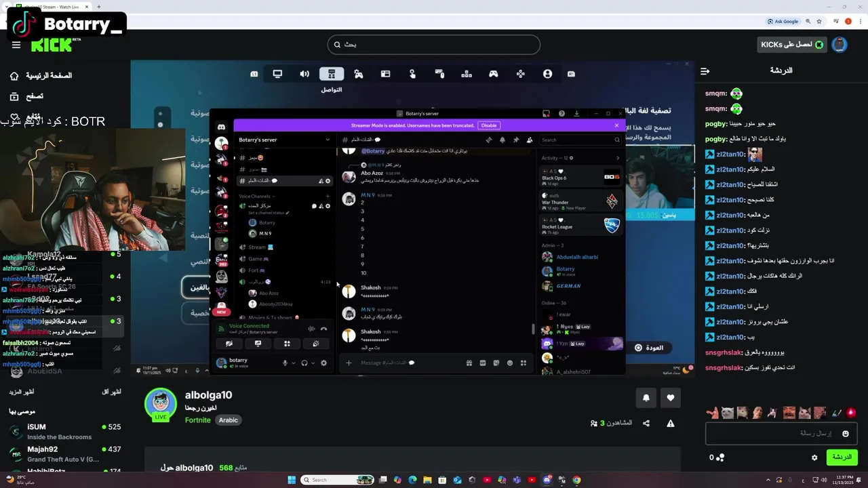Open Discord notification inbox bell icon
868x488 pixels.
tap(502, 140)
